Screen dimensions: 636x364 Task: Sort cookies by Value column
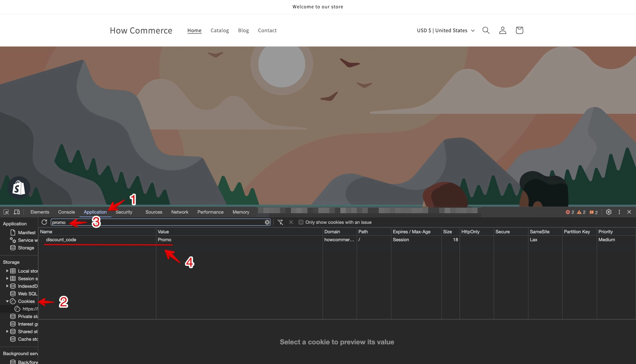(x=239, y=232)
